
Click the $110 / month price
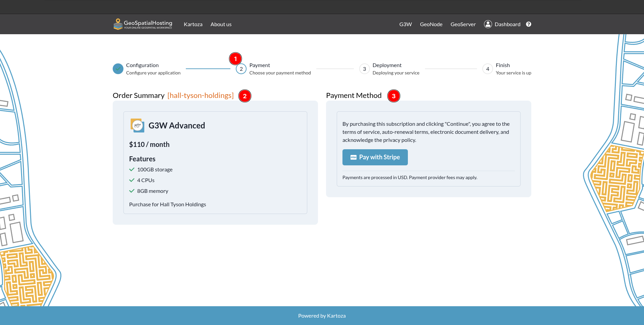pos(149,145)
